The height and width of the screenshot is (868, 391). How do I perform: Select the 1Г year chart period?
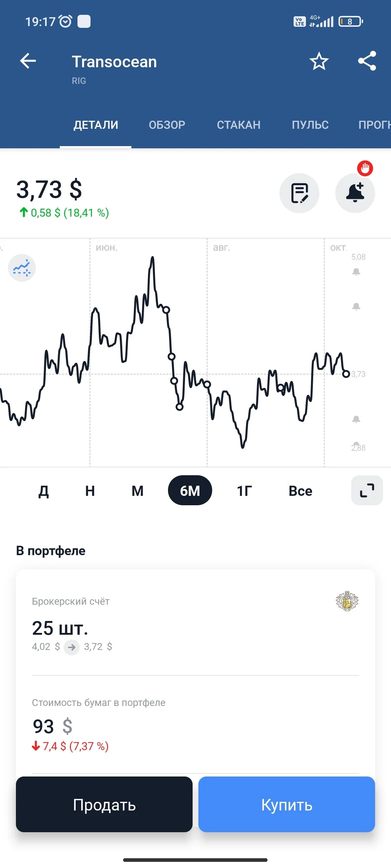(244, 491)
